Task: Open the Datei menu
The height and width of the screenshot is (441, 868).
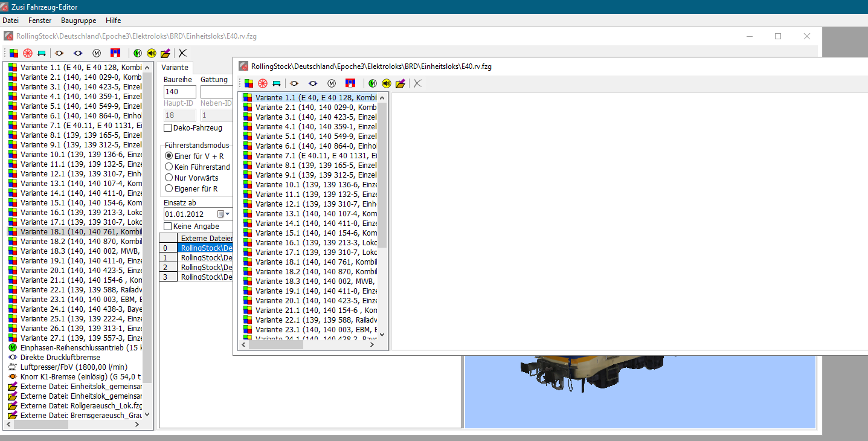Action: click(11, 21)
